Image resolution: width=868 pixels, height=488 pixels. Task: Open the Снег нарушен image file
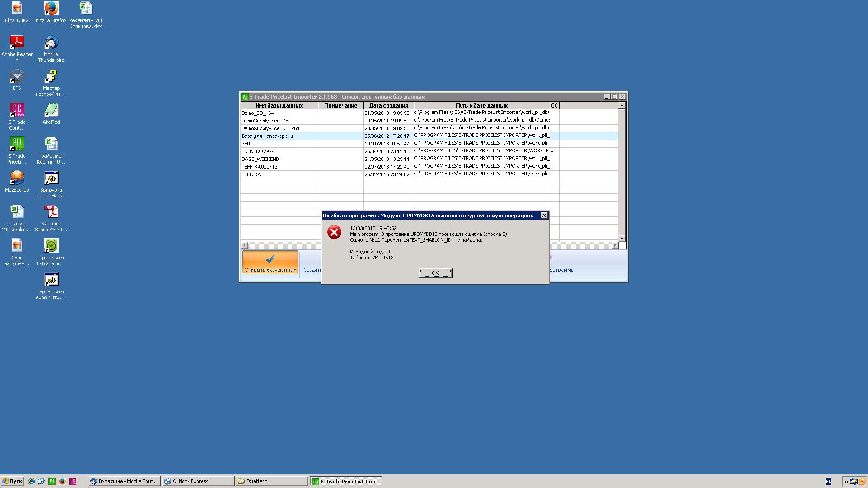17,252
